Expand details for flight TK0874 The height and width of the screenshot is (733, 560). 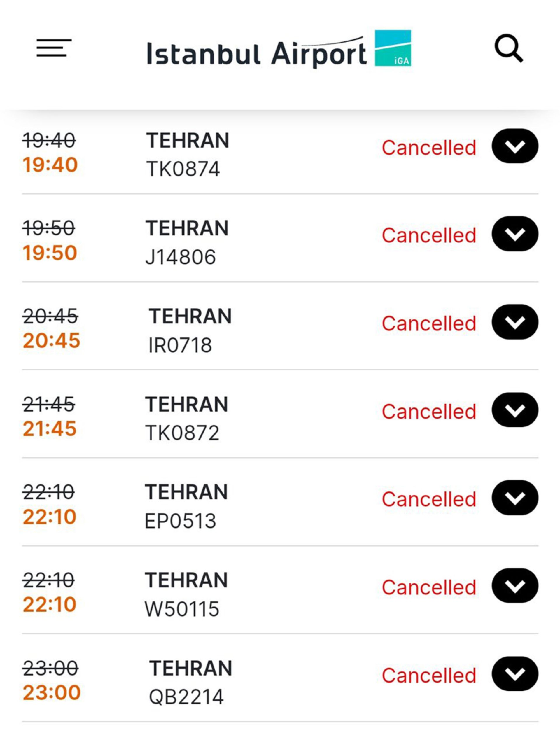pos(515,146)
